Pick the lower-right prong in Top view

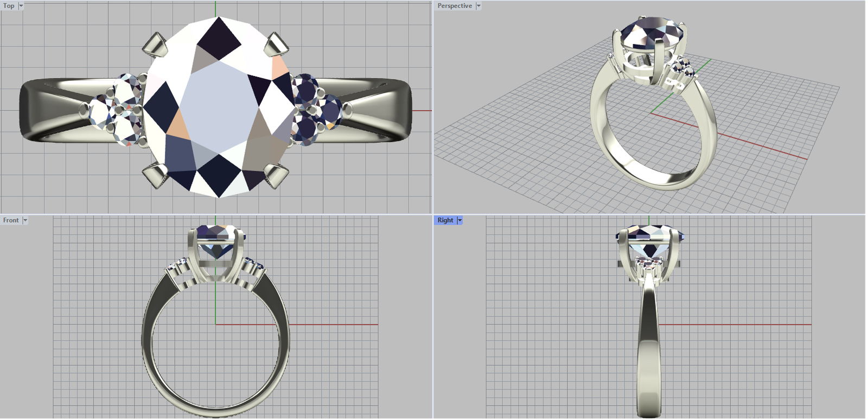pos(277,175)
